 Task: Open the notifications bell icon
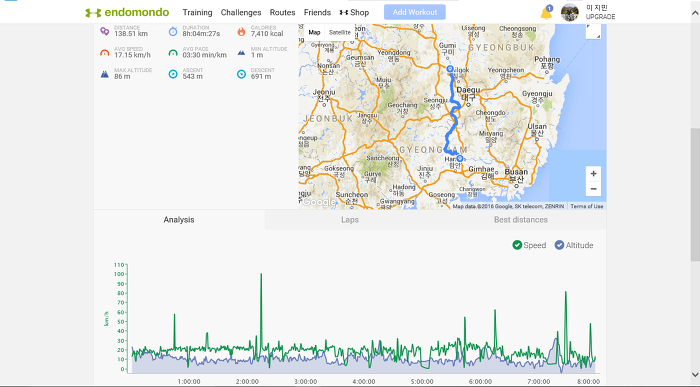point(546,13)
